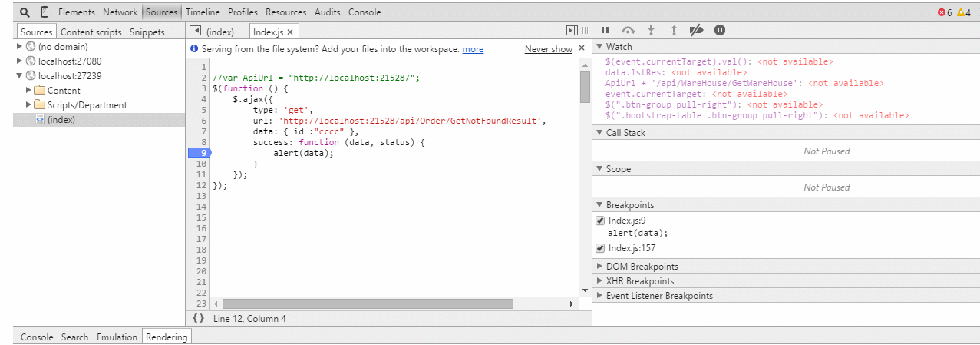980x345 pixels.
Task: Open the Content scripts tab
Action: point(91,32)
